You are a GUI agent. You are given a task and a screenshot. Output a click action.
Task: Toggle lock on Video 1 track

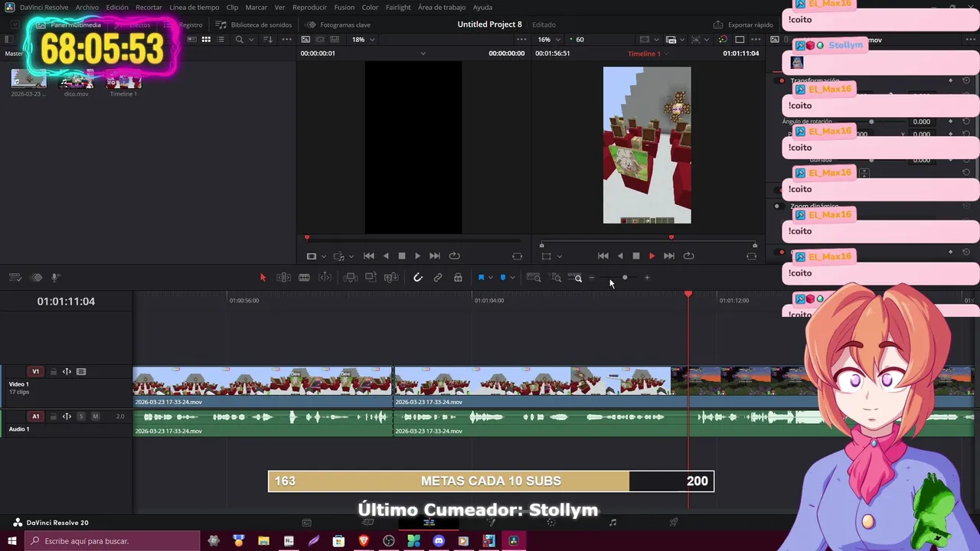pyautogui.click(x=54, y=372)
